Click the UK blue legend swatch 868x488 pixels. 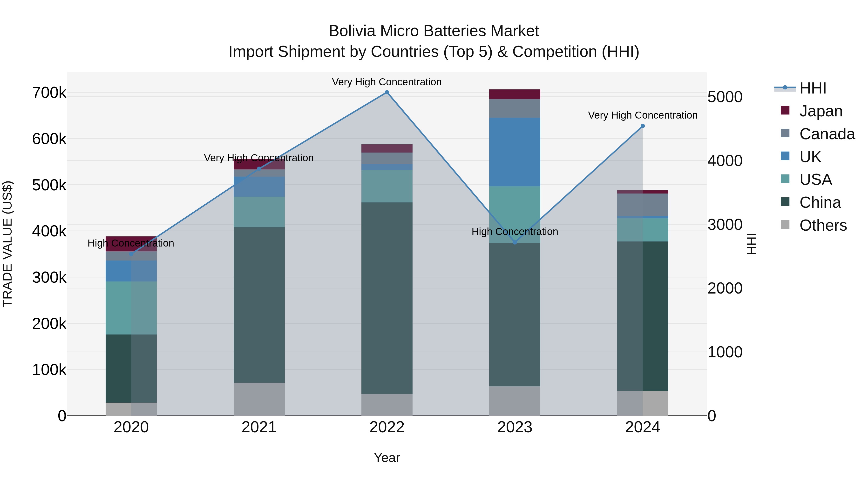point(785,156)
